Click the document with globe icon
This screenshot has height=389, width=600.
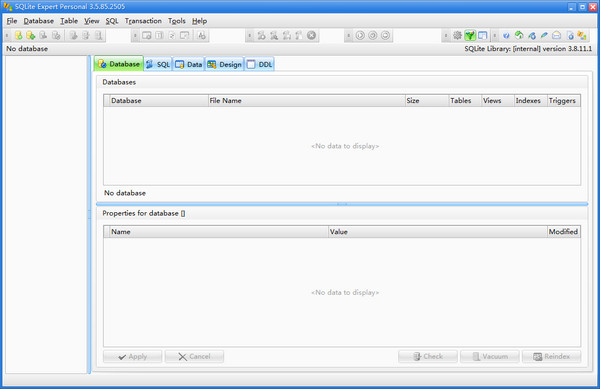[570, 36]
